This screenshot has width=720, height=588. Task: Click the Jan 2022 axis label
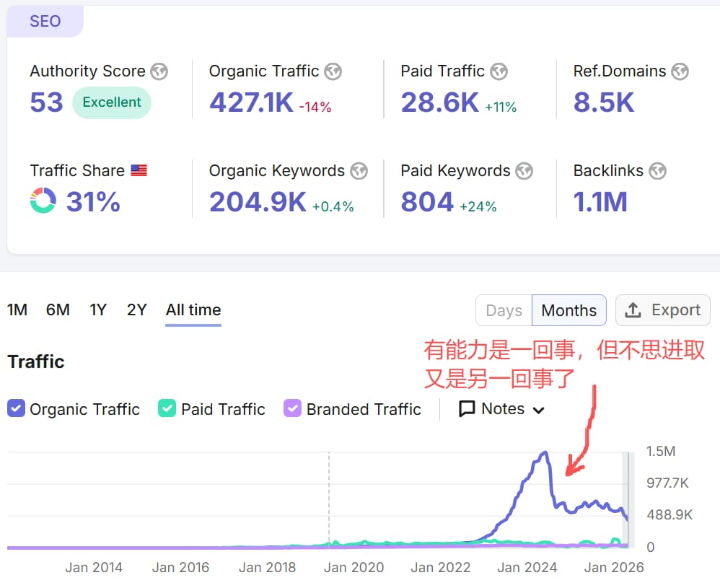tap(440, 568)
